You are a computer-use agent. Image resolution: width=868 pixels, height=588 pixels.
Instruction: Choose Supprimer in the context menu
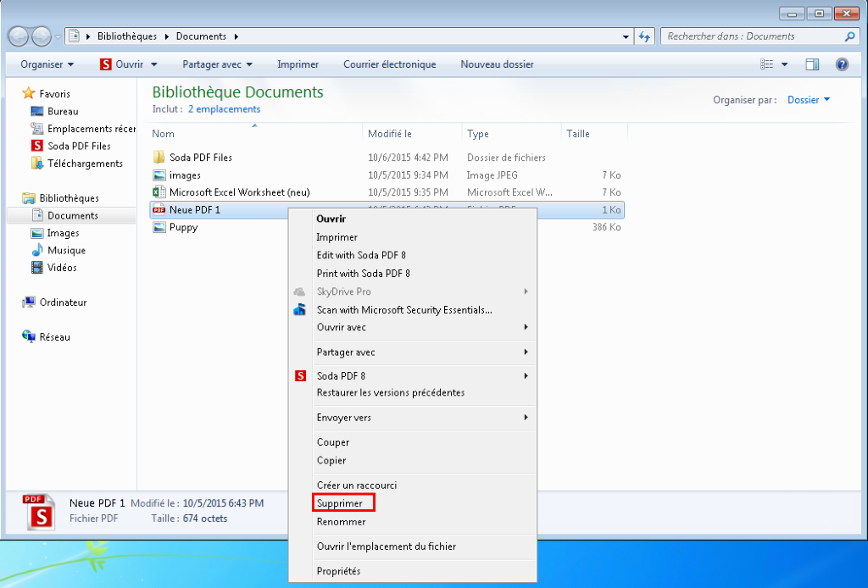click(339, 503)
